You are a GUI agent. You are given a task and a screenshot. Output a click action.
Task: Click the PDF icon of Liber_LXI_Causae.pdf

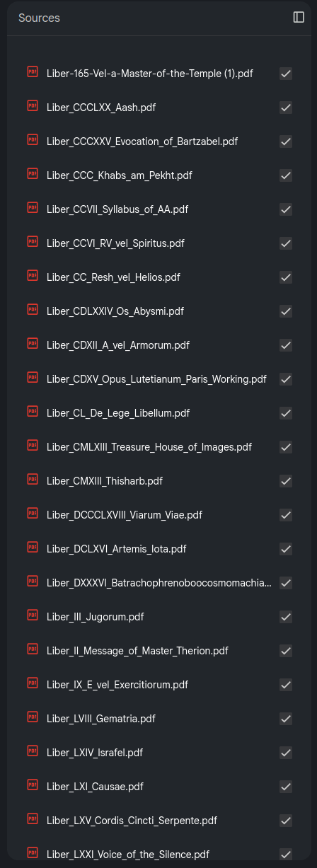tap(33, 785)
